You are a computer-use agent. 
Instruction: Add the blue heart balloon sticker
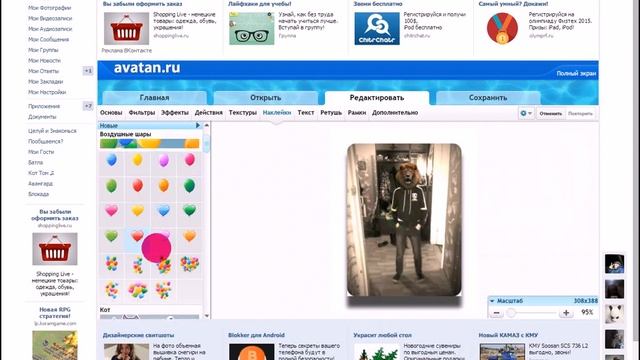tap(164, 210)
